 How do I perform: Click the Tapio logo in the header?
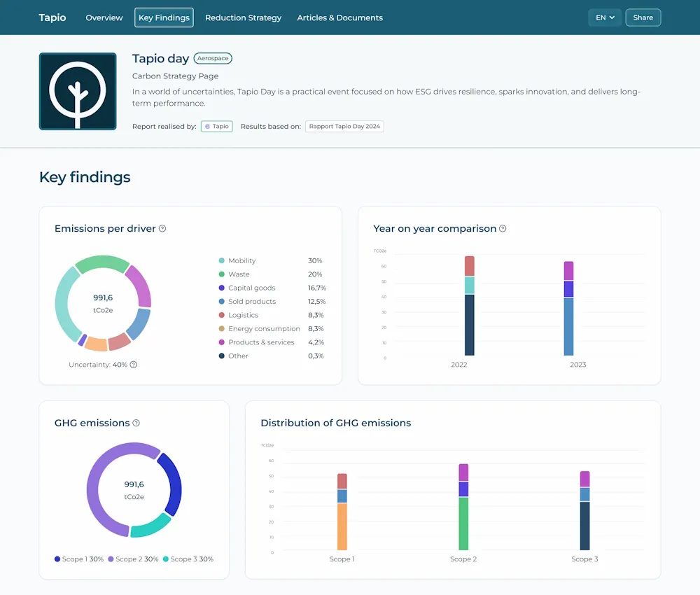point(52,17)
